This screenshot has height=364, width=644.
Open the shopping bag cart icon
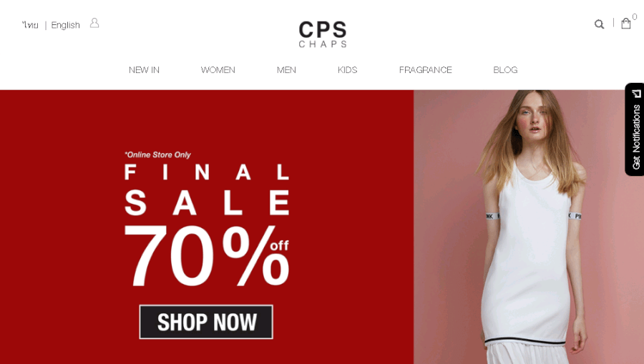tap(626, 24)
